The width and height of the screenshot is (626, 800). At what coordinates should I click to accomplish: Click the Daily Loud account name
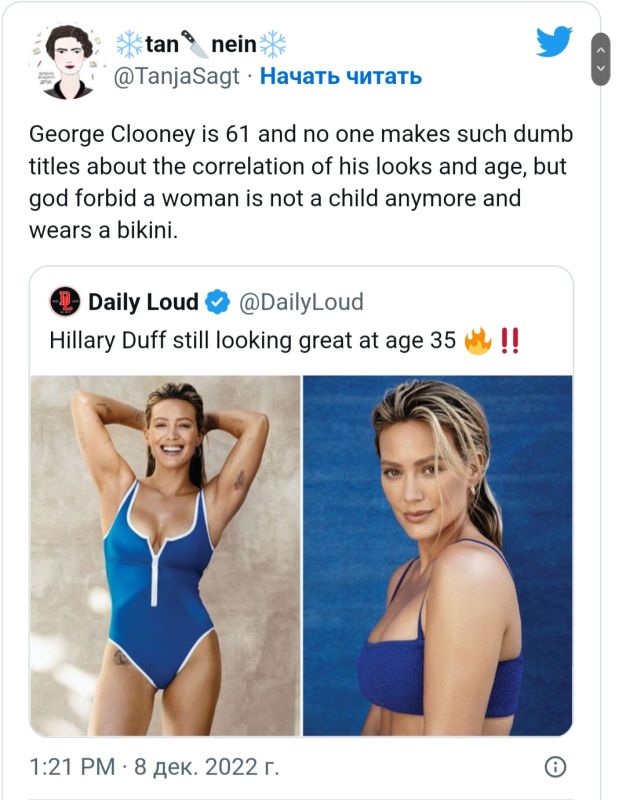point(143,302)
